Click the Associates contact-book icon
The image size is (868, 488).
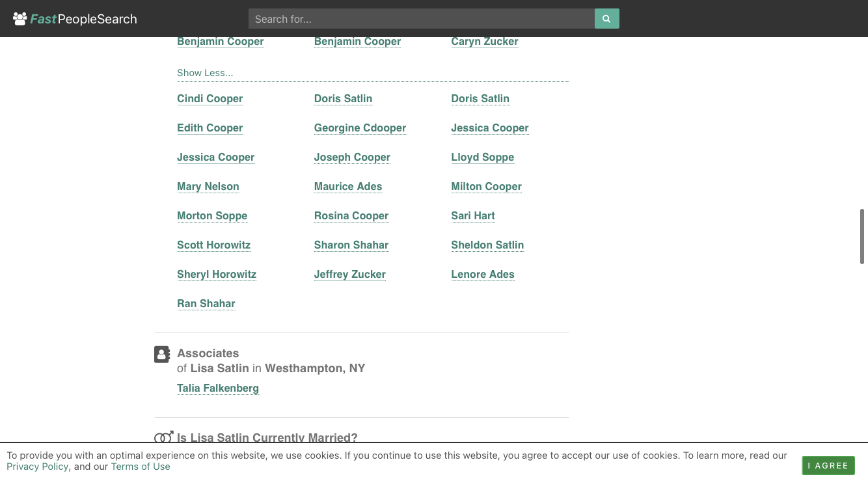pyautogui.click(x=162, y=354)
